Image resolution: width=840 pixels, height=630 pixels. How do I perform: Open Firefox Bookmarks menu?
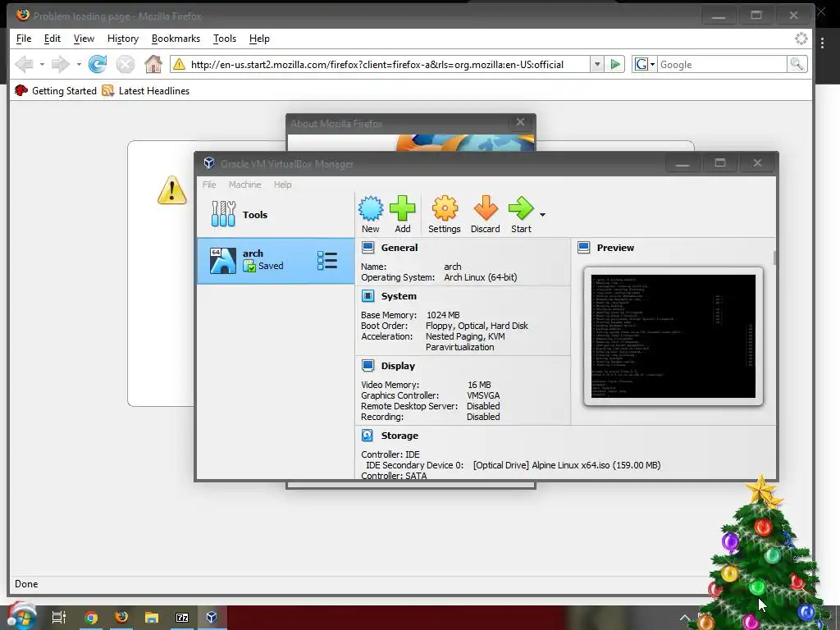pyautogui.click(x=176, y=39)
